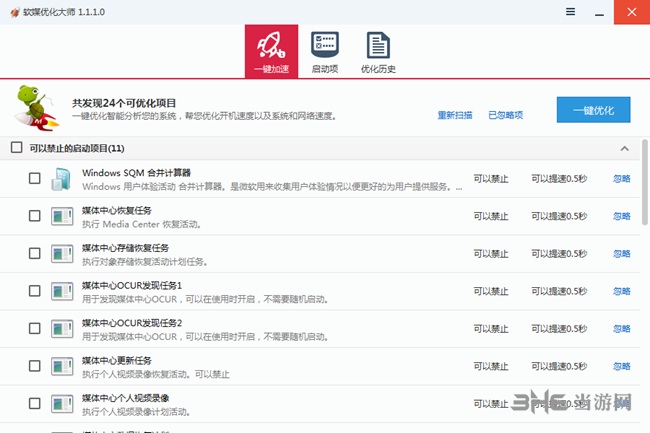
Task: Open the 已忽略项 link
Action: coord(506,115)
